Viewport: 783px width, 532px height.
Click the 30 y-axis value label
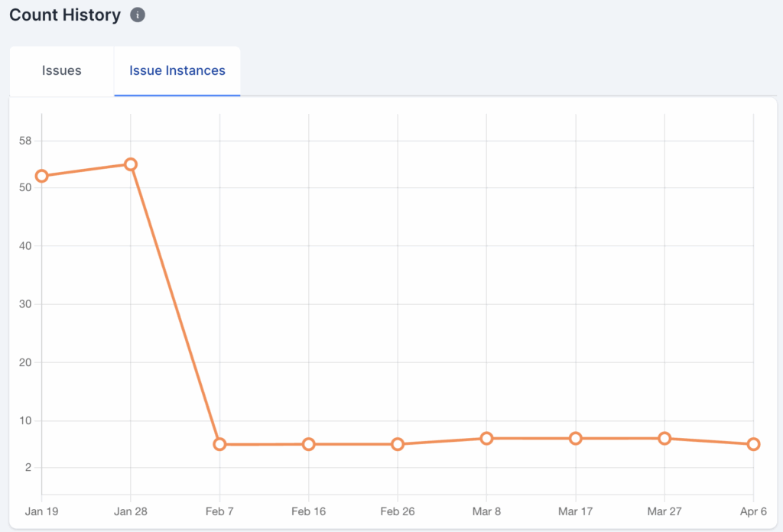26,304
